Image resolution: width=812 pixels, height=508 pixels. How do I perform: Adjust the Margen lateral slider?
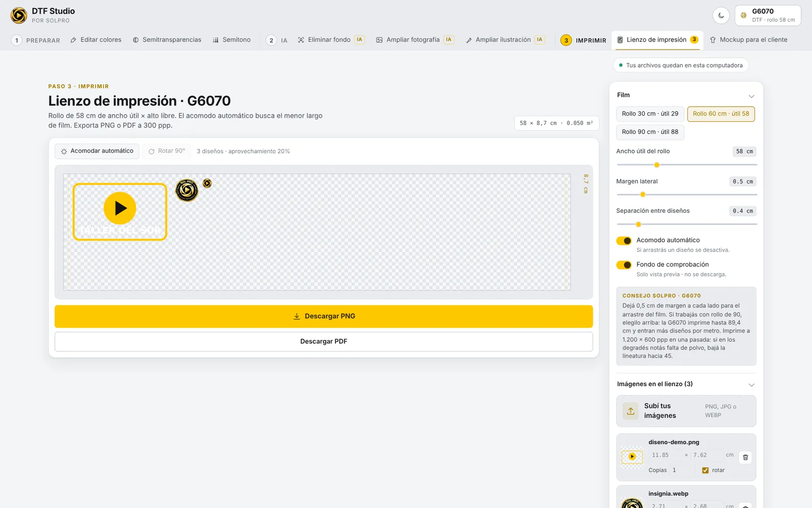(687, 195)
